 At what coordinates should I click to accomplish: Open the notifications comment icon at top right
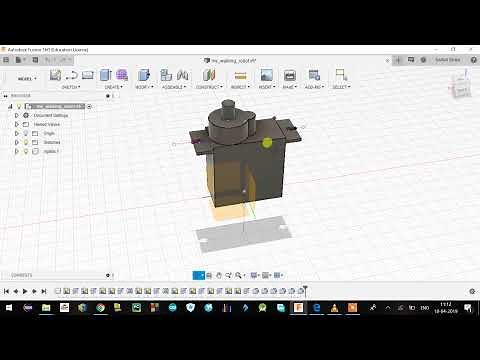pos(411,60)
